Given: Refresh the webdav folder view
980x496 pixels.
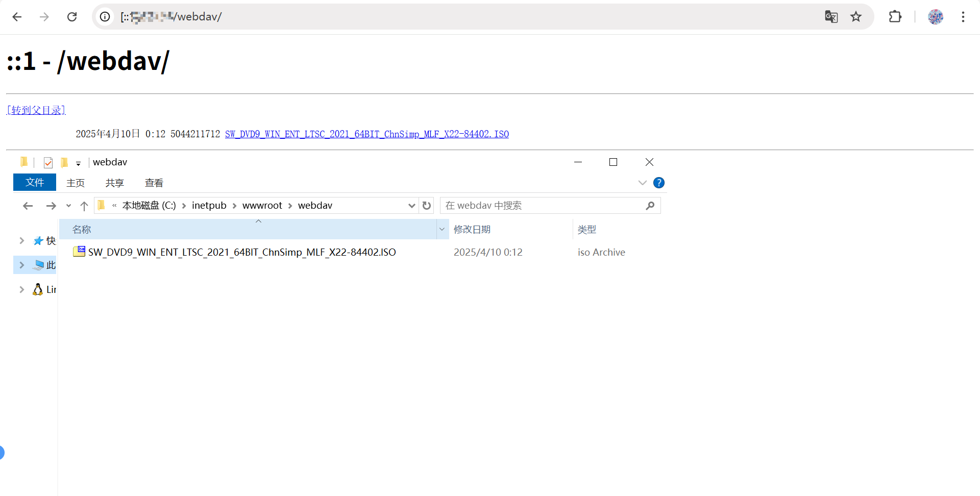Looking at the screenshot, I should [427, 206].
